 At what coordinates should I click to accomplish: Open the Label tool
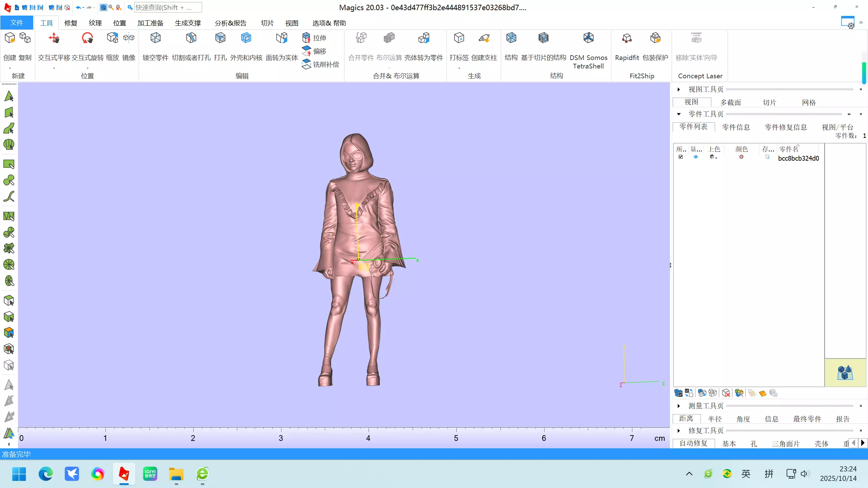coord(459,38)
